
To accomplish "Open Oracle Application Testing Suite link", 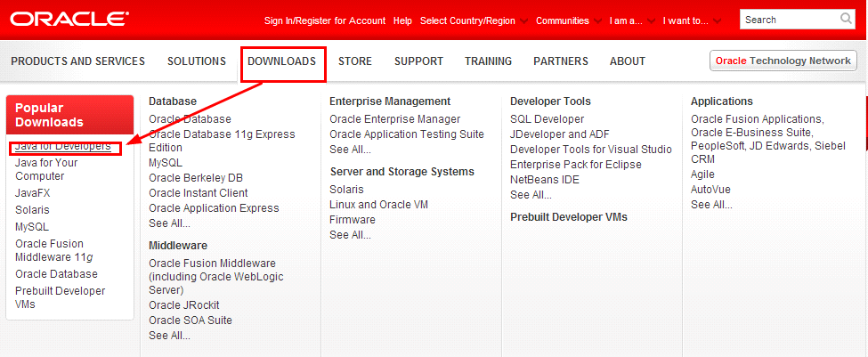I will 407,134.
